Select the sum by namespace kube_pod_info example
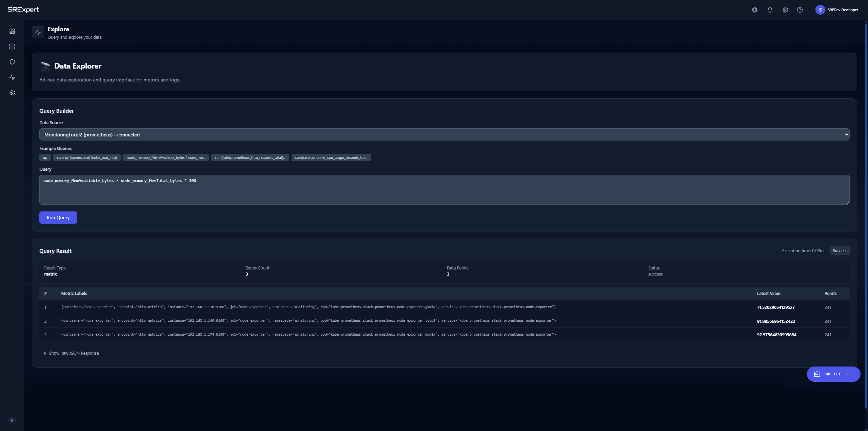 click(x=87, y=157)
